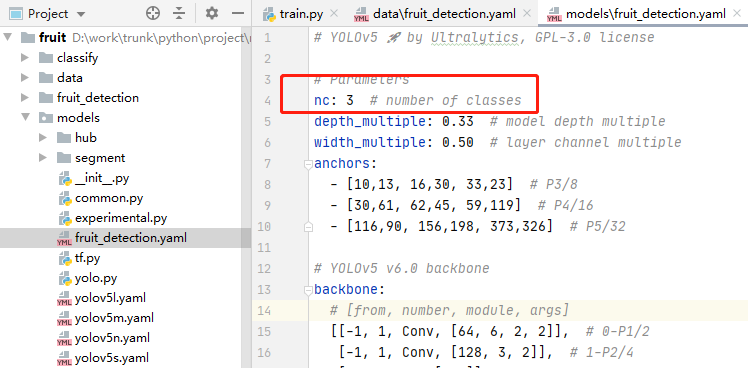
Task: Click '# YOLOv5 v6.0 backbone' comment
Action: pyautogui.click(x=402, y=269)
